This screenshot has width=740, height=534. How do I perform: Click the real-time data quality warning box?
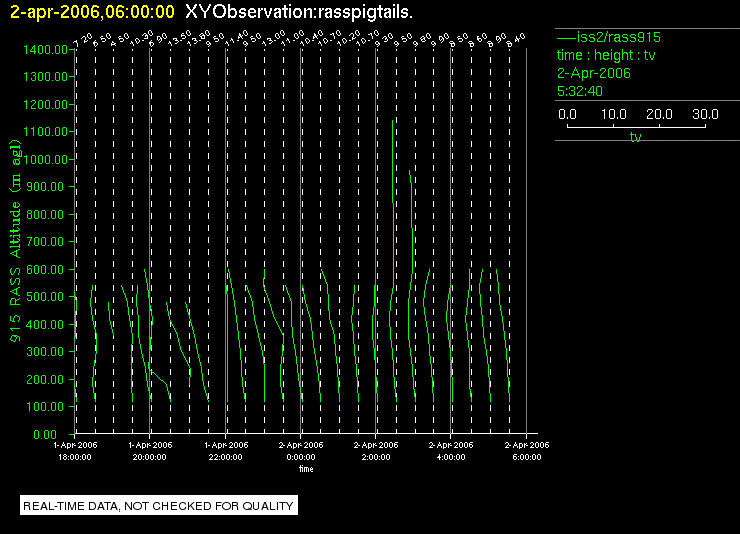coord(159,506)
